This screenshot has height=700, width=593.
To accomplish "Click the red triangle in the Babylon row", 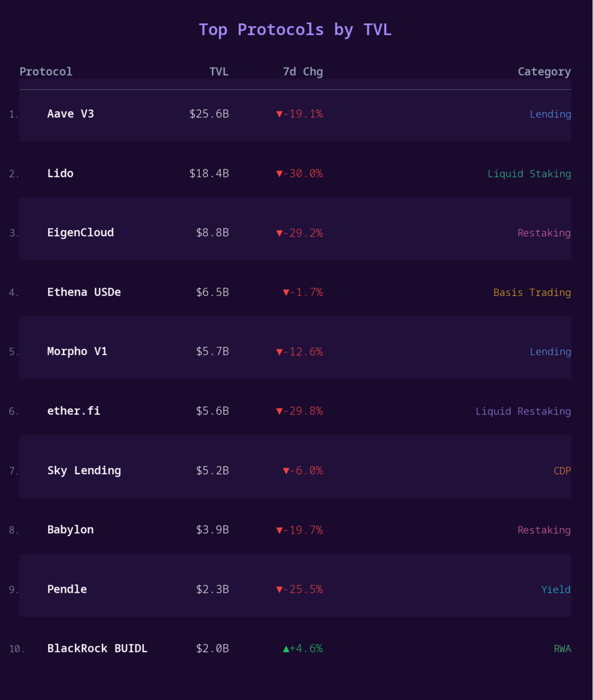I will [x=279, y=531].
